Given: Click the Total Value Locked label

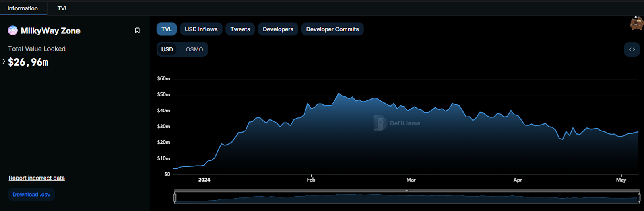Looking at the screenshot, I should (37, 49).
